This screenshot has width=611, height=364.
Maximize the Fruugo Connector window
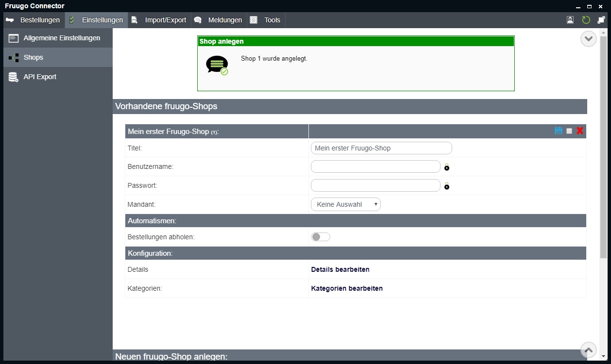pyautogui.click(x=589, y=6)
